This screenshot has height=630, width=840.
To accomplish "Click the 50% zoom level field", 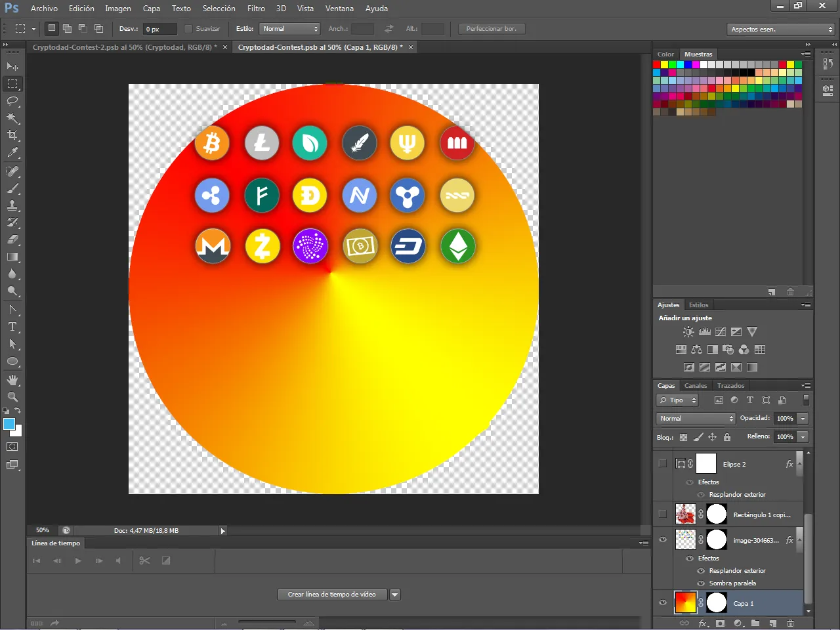I will [x=43, y=530].
